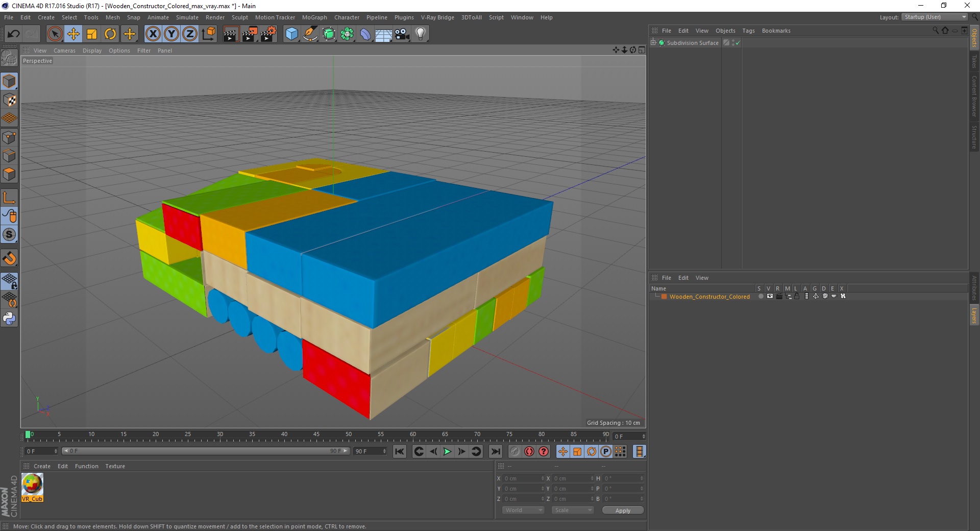Open the V-Ray Bridge menu
The height and width of the screenshot is (531, 980).
coord(437,17)
